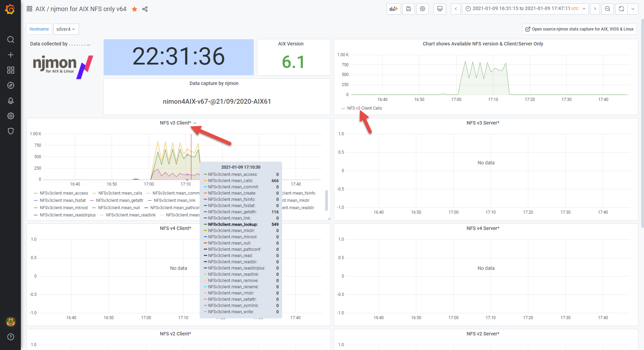Click the Add panel toolbar icon
The width and height of the screenshot is (644, 350).
394,9
